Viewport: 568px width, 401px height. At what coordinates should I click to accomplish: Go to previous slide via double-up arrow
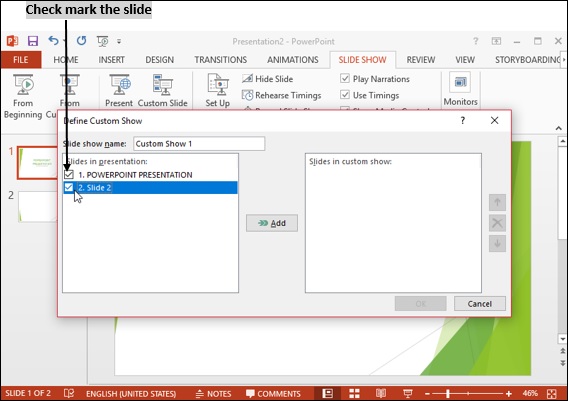[563, 351]
